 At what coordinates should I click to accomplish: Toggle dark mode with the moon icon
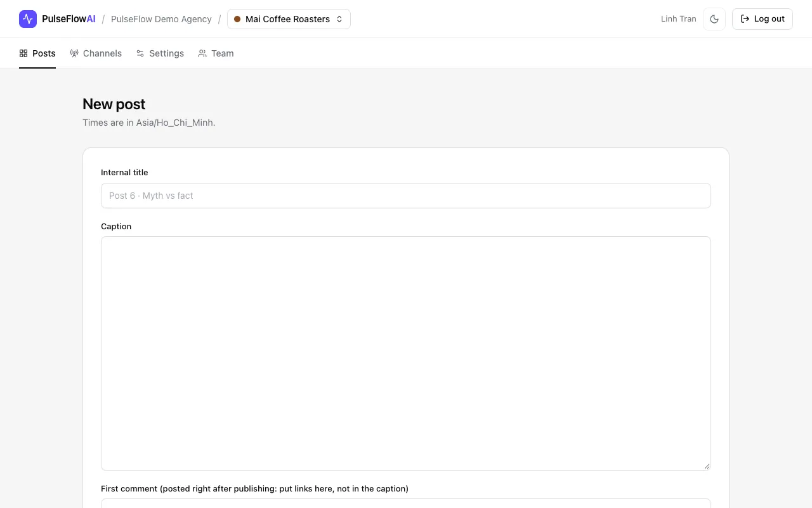tap(714, 19)
